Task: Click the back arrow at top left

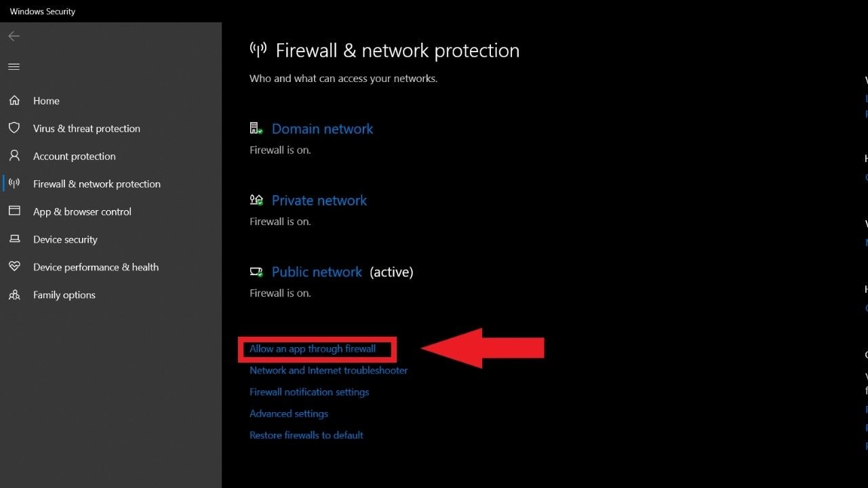Action: click(14, 36)
